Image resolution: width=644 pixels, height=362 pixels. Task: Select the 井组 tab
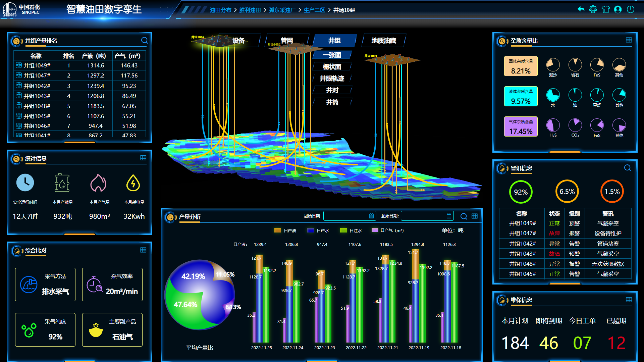334,41
